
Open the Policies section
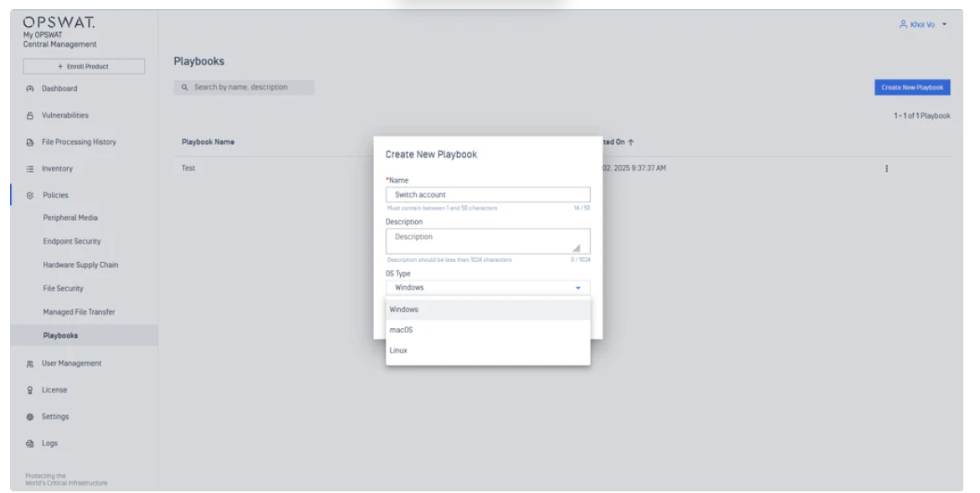click(x=55, y=196)
